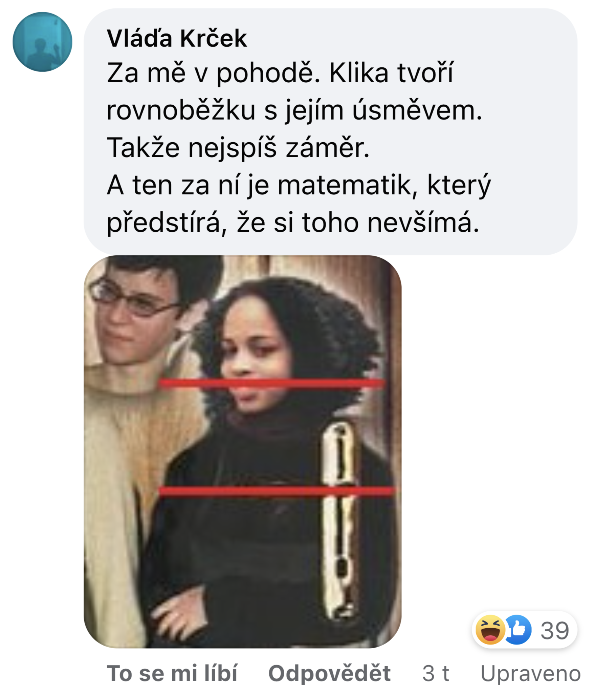Like the comment via To se mi líbí

172,673
